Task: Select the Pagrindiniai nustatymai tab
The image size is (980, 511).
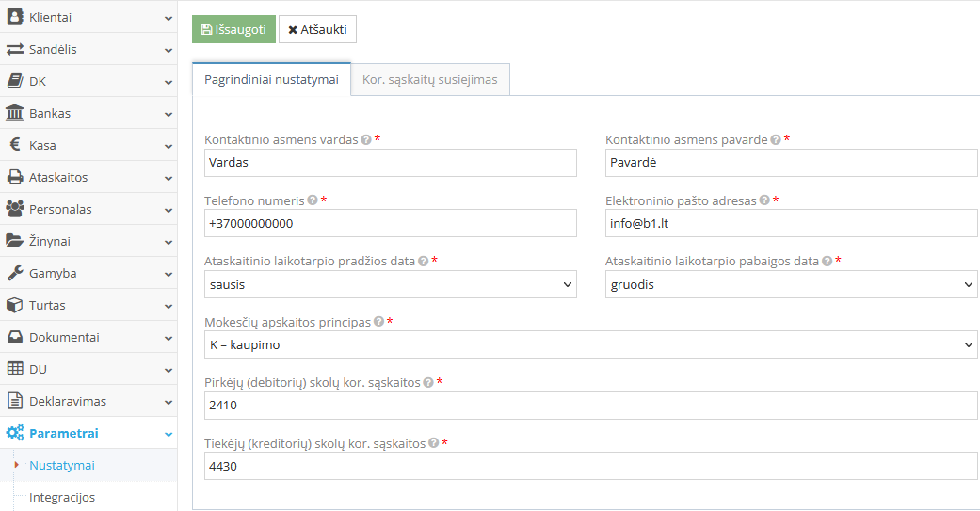Action: pos(271,80)
